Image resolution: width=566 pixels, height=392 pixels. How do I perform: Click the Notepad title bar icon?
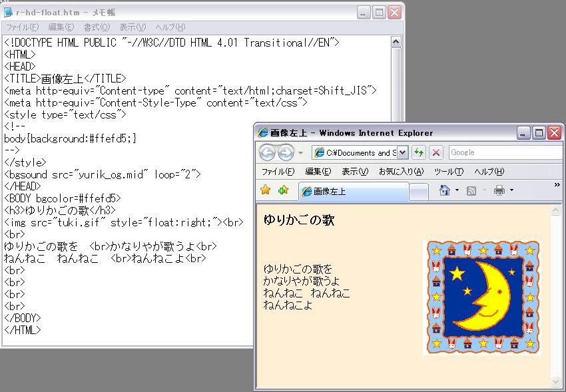click(x=8, y=12)
